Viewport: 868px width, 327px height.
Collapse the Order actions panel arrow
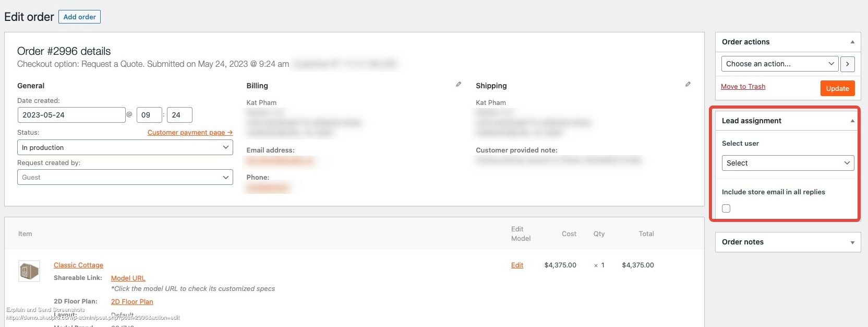[852, 42]
